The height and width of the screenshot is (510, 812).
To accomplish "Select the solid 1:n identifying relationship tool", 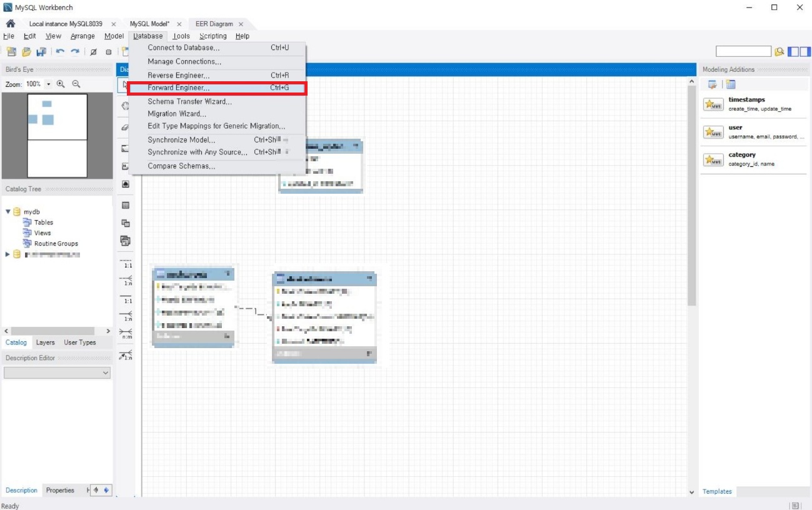I will [x=126, y=316].
